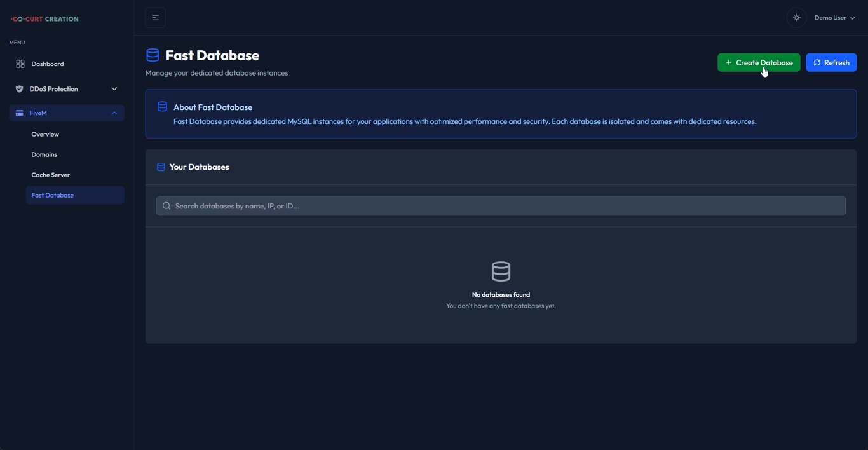The image size is (868, 450).
Task: Click the 'Your Databases' section title
Action: (200, 167)
